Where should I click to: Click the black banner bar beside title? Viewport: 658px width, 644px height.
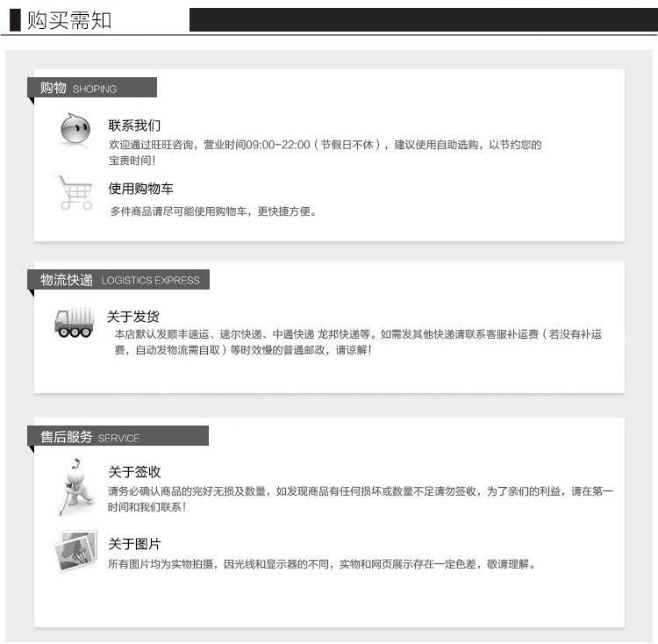[x=424, y=19]
